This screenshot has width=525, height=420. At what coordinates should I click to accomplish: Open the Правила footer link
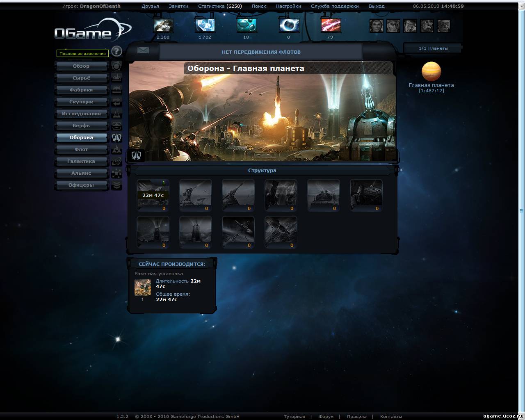point(356,416)
